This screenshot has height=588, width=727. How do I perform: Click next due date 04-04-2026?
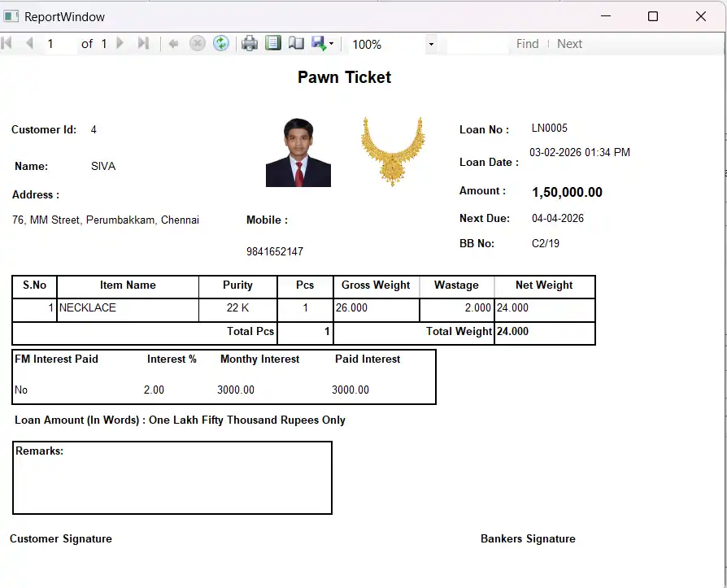coord(558,219)
